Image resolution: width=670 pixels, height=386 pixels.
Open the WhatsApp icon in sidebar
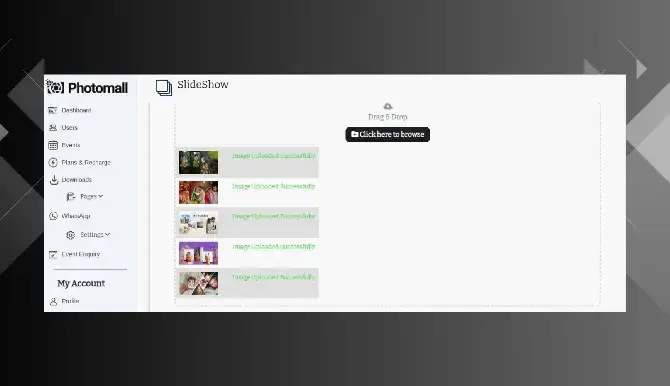[x=53, y=216]
